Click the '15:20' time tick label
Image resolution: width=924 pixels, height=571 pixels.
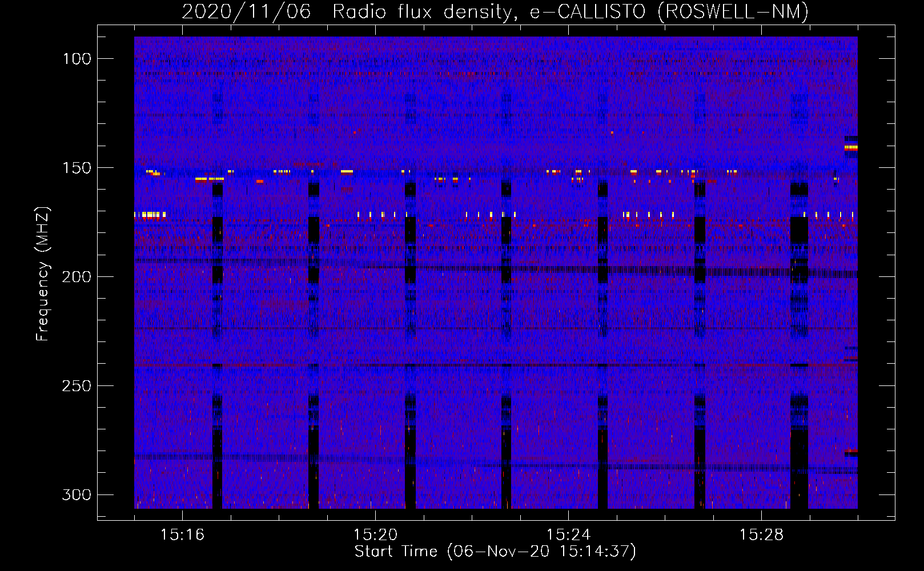(x=375, y=534)
